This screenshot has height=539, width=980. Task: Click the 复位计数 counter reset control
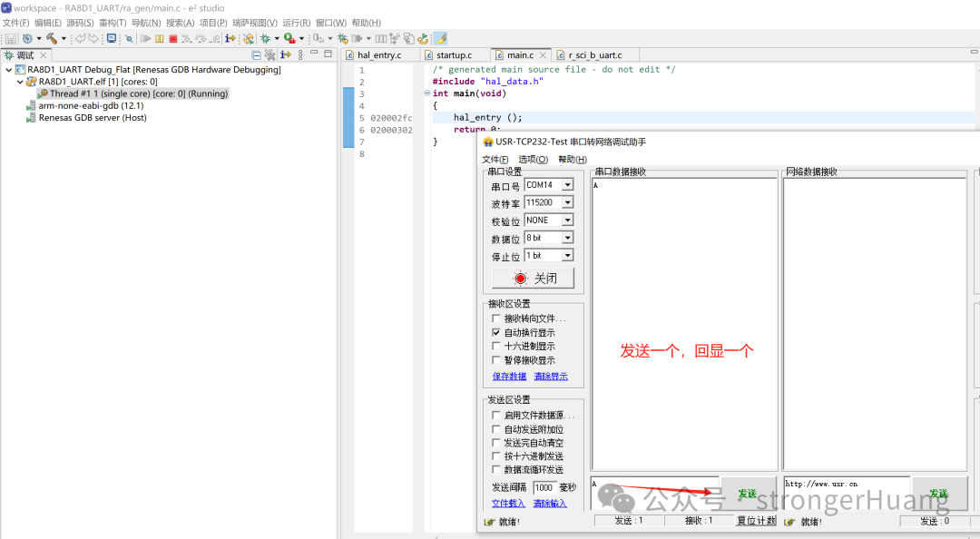tap(756, 521)
